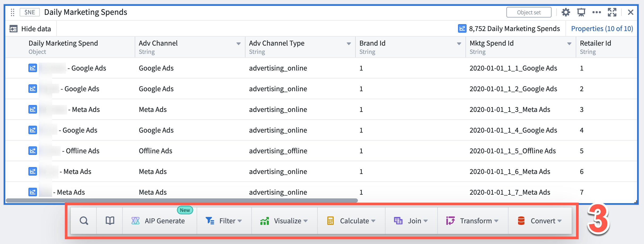Open the Transform dropdown menu
Image resolution: width=644 pixels, height=244 pixels.
pos(473,221)
